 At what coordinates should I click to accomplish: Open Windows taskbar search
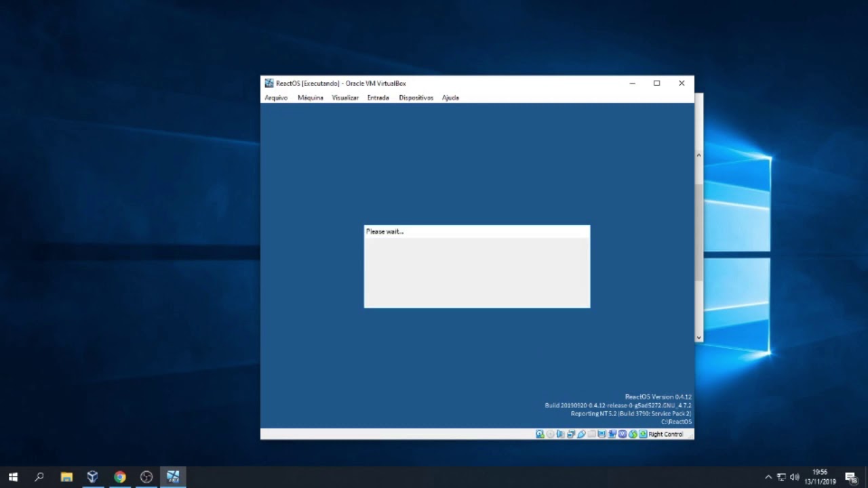39,477
